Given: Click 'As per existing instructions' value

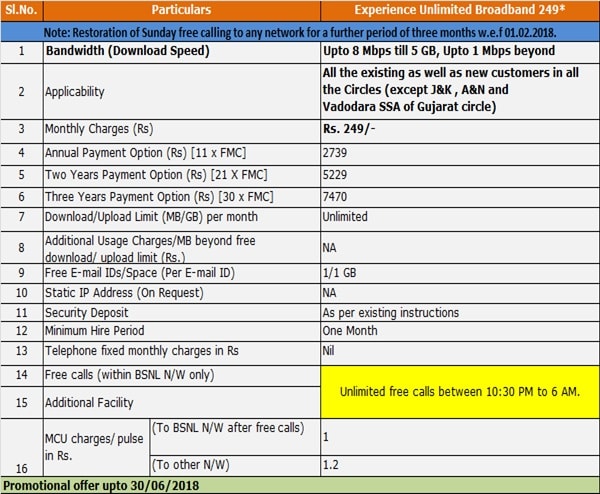Looking at the screenshot, I should [460, 313].
